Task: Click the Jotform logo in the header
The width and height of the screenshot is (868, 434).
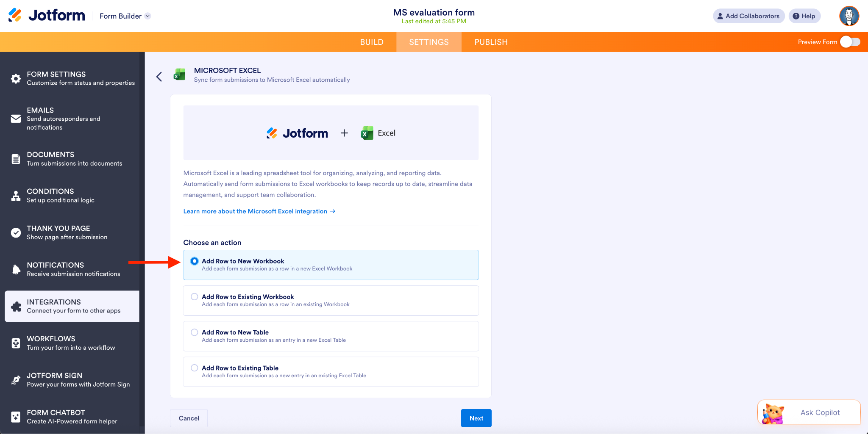Action: point(47,16)
